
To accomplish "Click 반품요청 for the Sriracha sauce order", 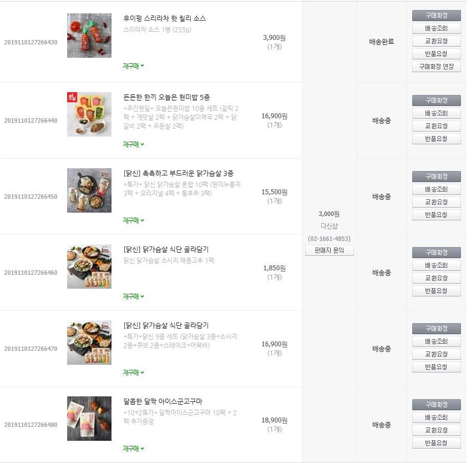I will (436, 54).
